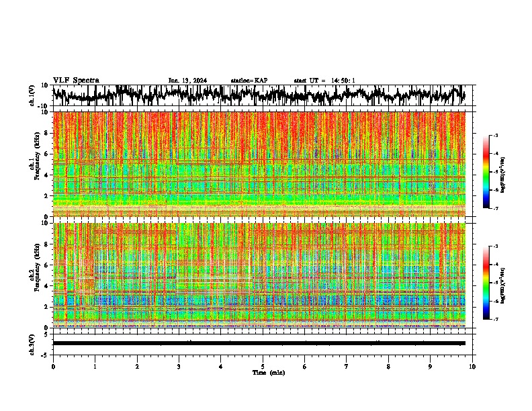
Task: Click the color scale bar beside ch.2 spectrogram
Action: 486,283
